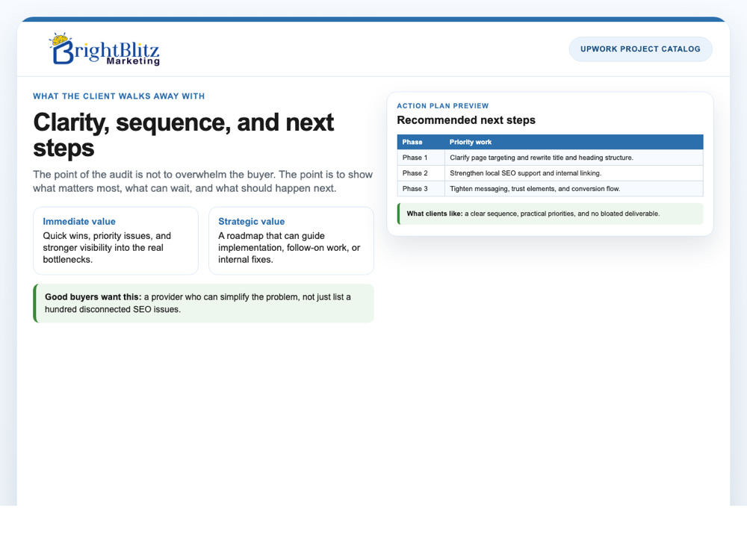Screen dimensions: 747x560
Task: Select the Phase 1 cell
Action: tap(421, 158)
